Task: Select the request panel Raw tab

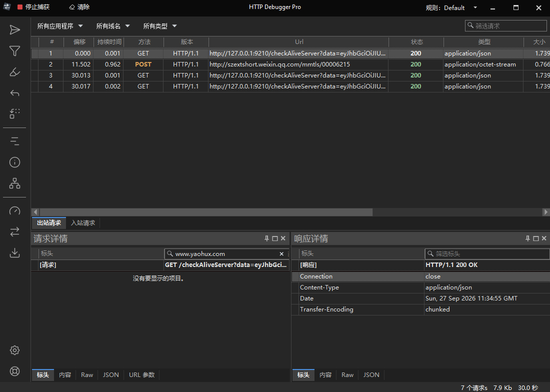Action: (x=87, y=375)
